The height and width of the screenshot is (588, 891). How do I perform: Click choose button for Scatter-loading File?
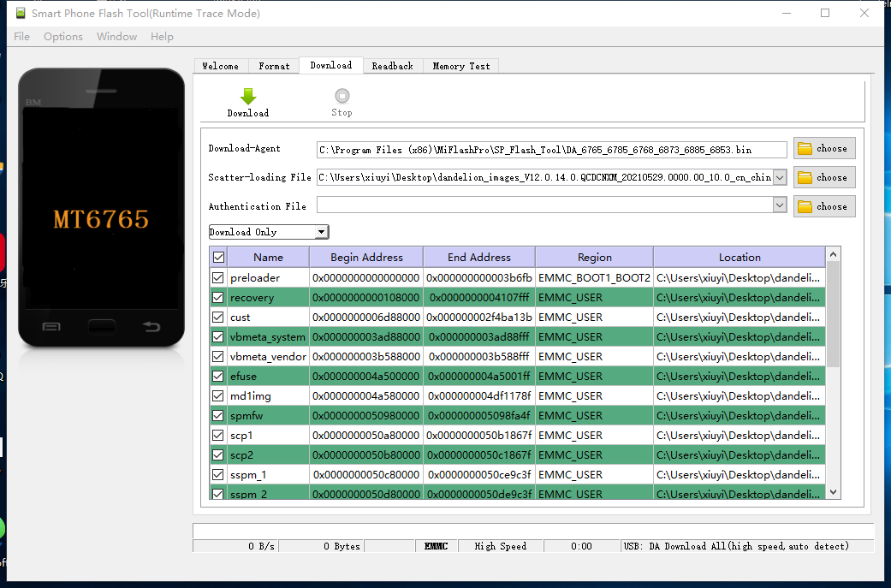pos(824,177)
